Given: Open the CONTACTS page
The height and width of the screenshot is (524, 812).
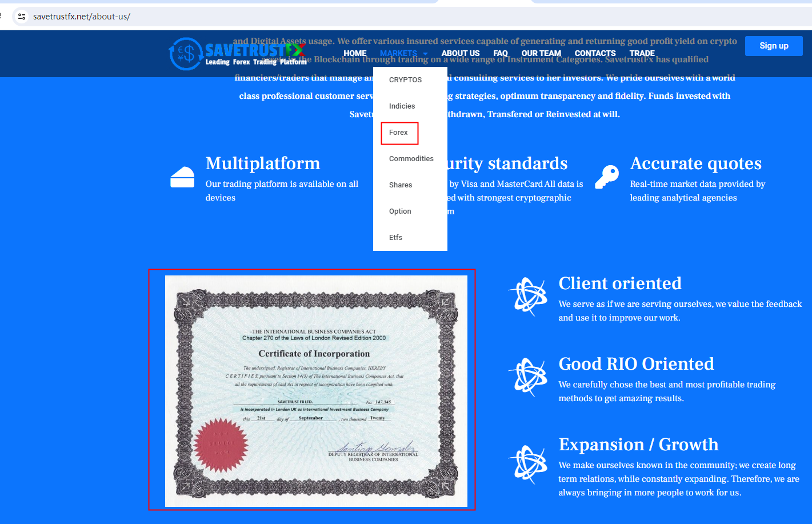Looking at the screenshot, I should pos(595,53).
